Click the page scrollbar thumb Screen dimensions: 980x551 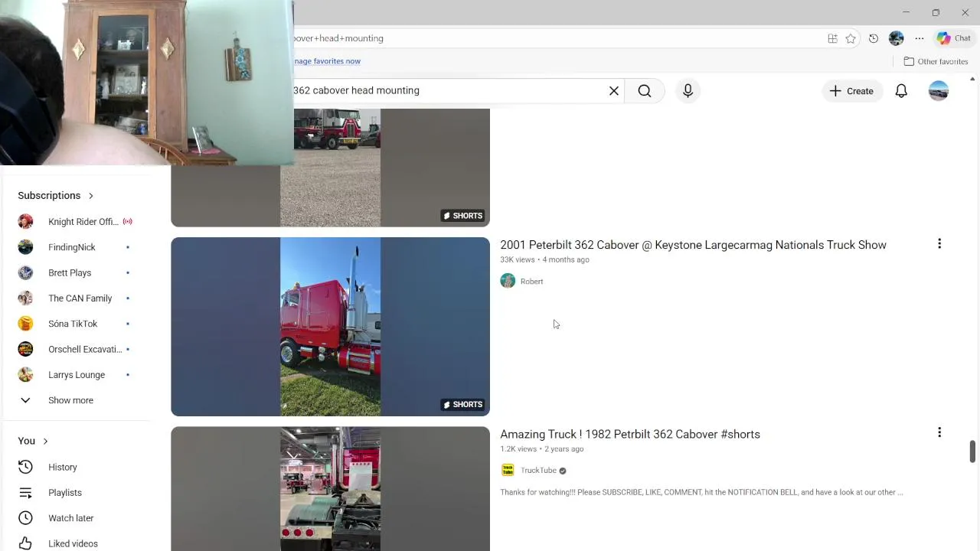point(972,452)
